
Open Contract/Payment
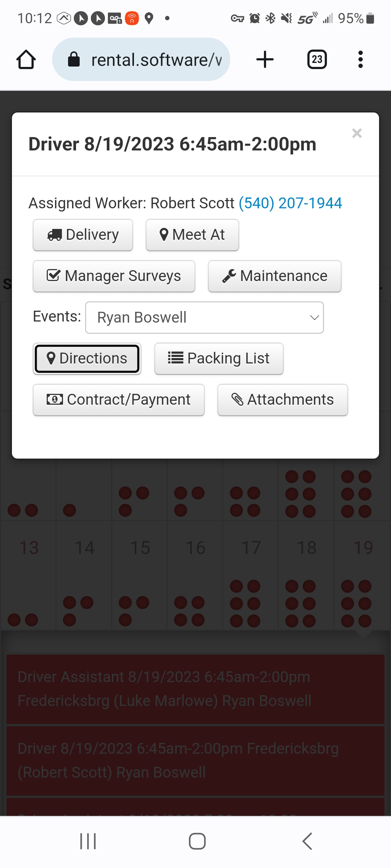119,400
